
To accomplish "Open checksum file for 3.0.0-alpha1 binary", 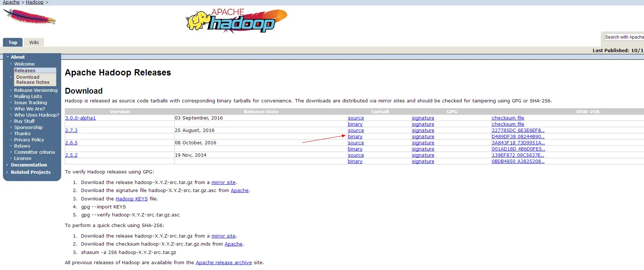I will [508, 124].
